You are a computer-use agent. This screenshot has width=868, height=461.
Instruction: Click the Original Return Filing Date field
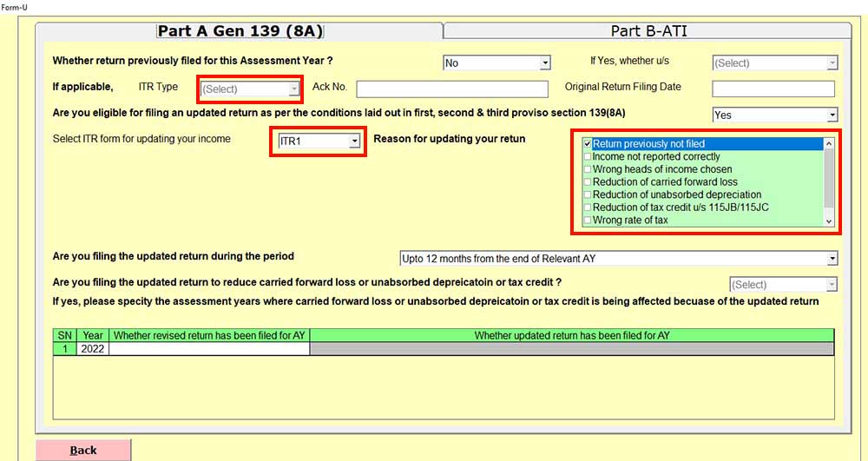pyautogui.click(x=773, y=89)
